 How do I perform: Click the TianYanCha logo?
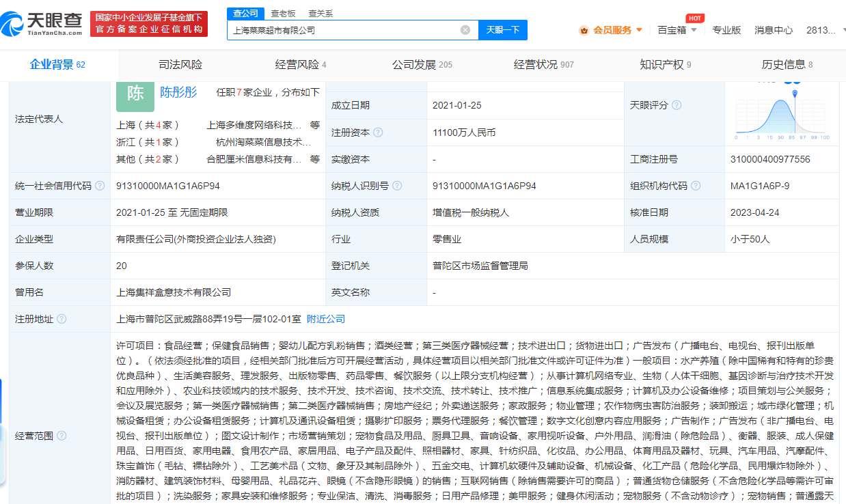tap(41, 25)
